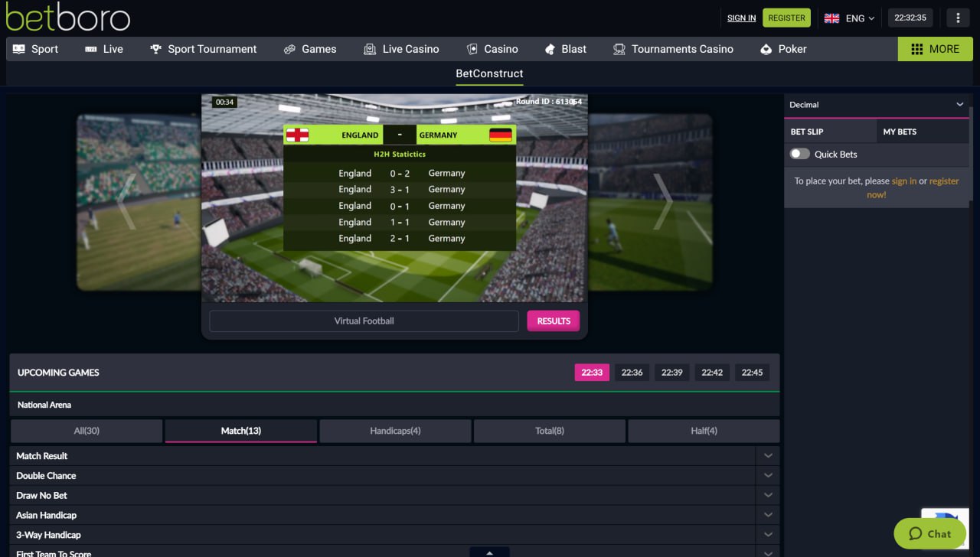Enable the Quick Bets toggle
980x557 pixels.
pyautogui.click(x=799, y=154)
